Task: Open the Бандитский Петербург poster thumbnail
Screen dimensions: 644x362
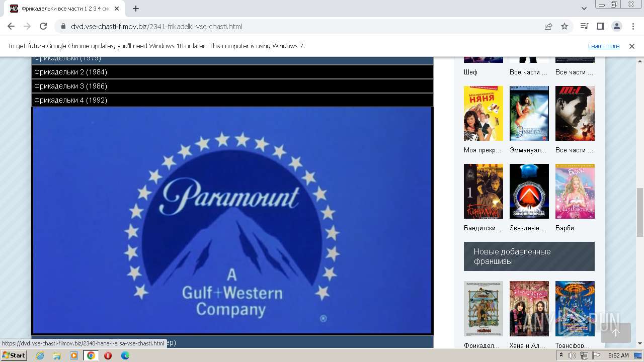Action: pos(484,191)
